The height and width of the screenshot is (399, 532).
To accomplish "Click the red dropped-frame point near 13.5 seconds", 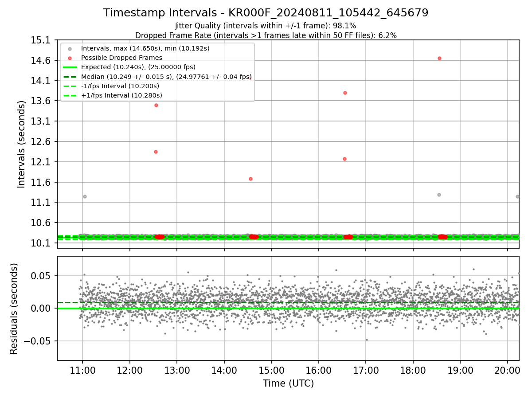I will pos(156,105).
